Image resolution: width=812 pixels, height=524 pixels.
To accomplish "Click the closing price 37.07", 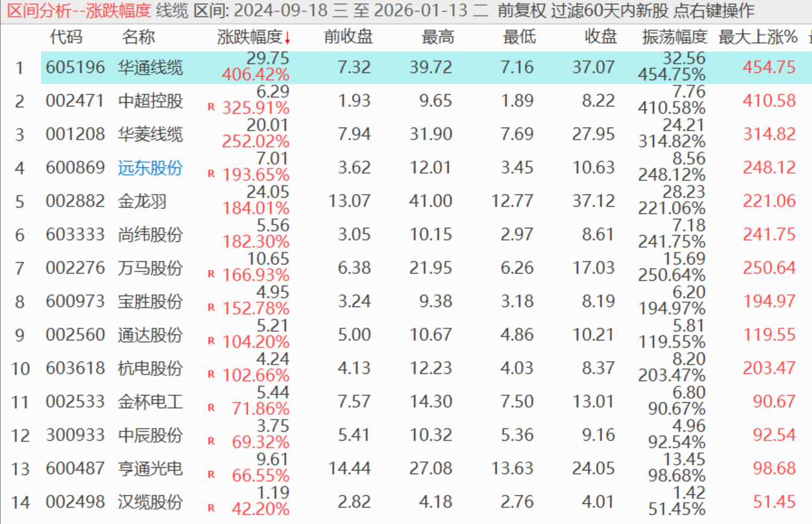I will (x=594, y=67).
